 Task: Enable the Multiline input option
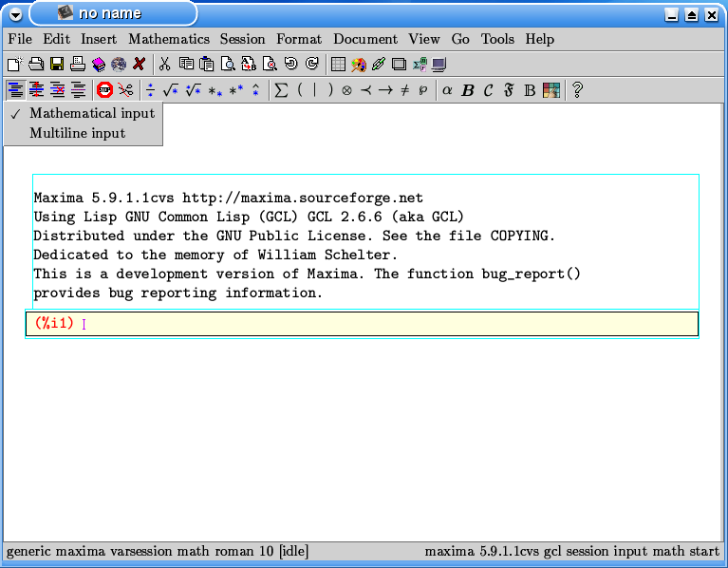click(84, 133)
